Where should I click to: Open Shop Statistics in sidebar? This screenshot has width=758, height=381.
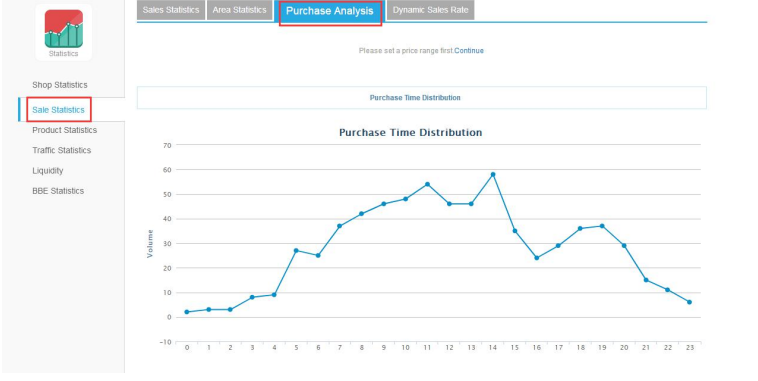60,85
